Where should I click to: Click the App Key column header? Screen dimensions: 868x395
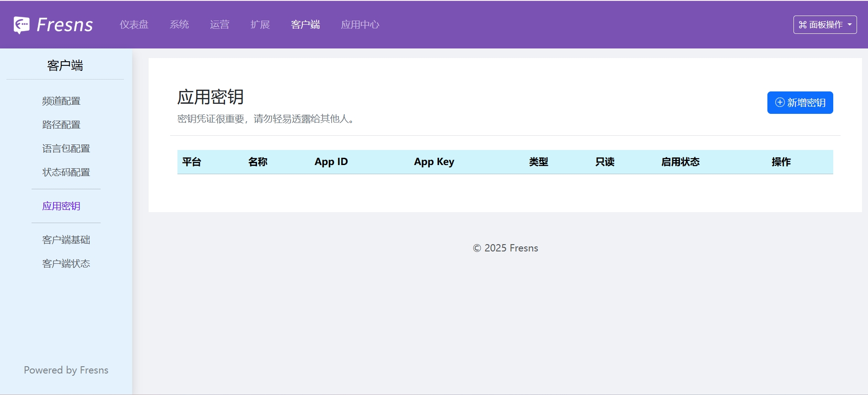pos(434,162)
